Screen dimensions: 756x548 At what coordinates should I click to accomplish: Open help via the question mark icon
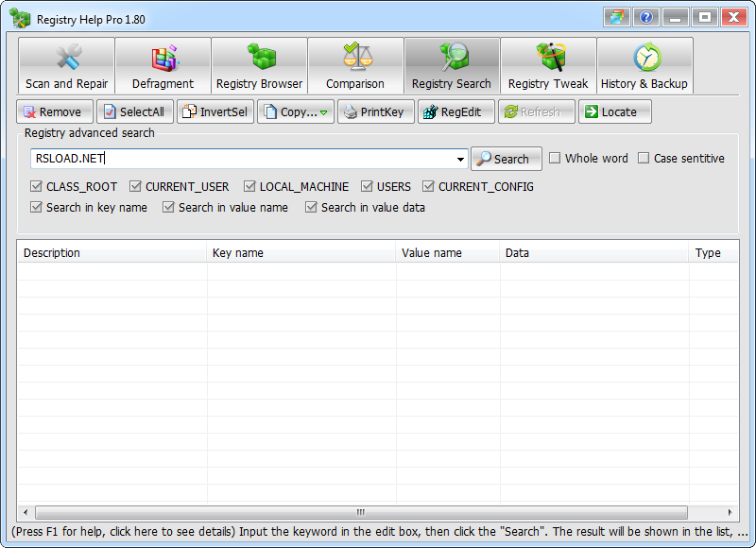pos(646,18)
